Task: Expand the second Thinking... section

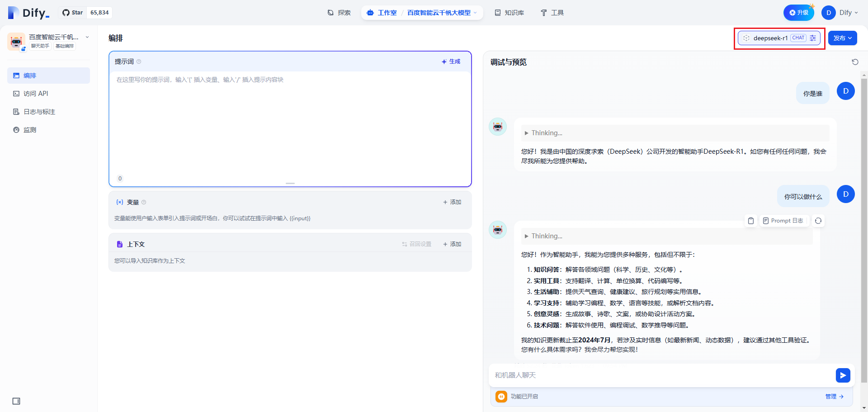Action: pyautogui.click(x=667, y=236)
